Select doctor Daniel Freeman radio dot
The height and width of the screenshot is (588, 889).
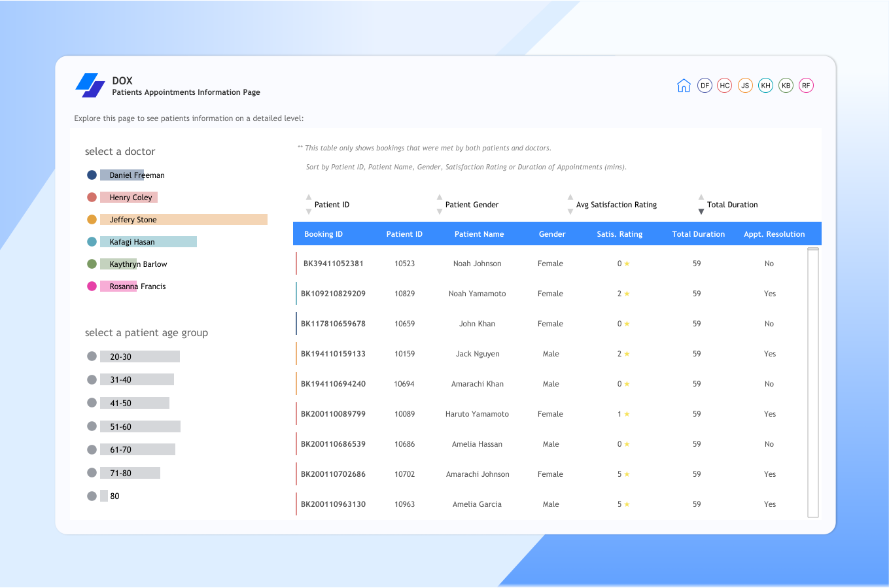tap(92, 175)
